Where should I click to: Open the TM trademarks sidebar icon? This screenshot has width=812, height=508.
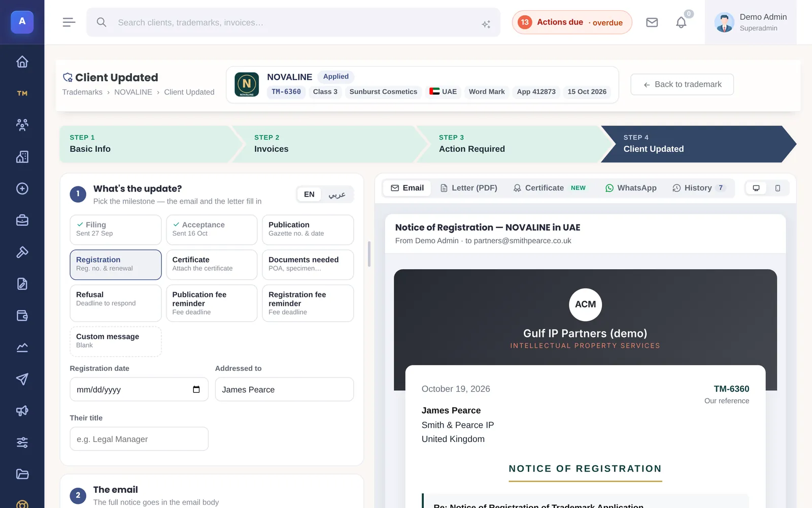coord(22,93)
